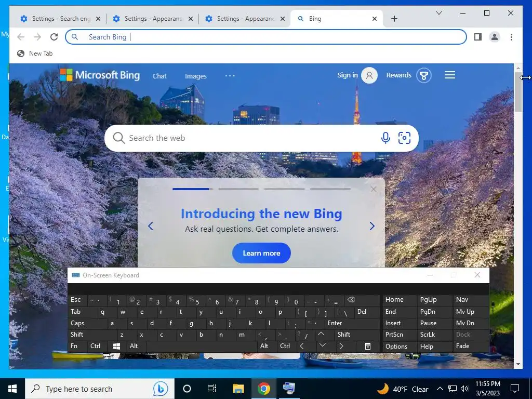
Task: Open Microsoft Rewards trophy icon
Action: click(x=423, y=75)
